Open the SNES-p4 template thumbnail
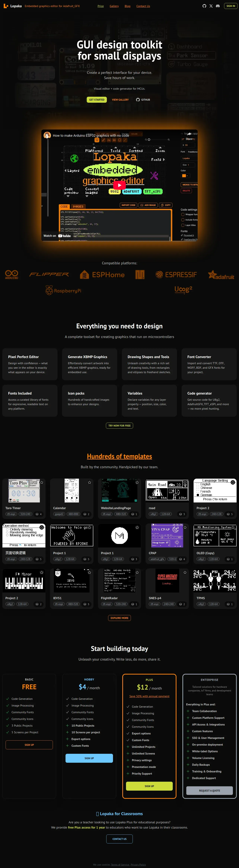Screen dimensions: 239x868 click(x=167, y=581)
